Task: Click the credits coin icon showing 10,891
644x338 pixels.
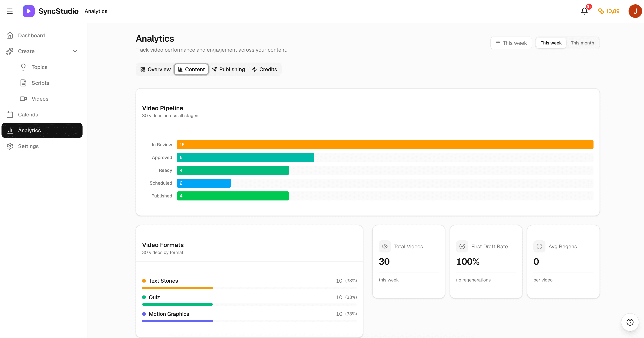Action: point(601,11)
